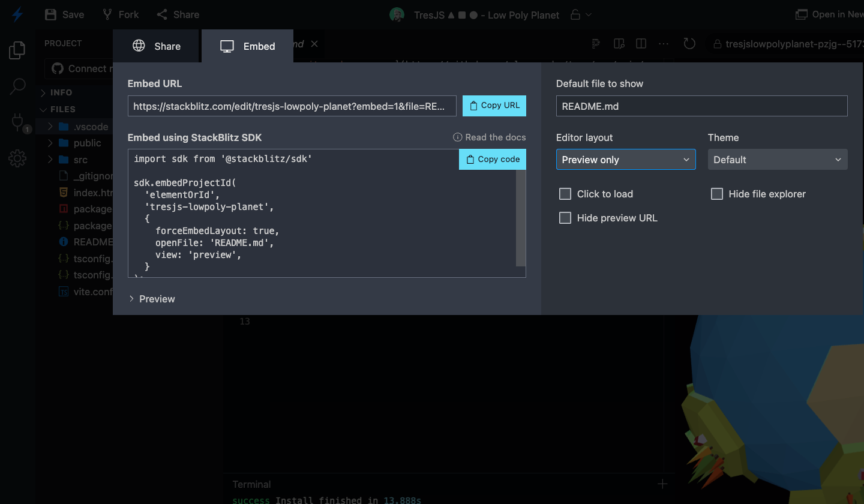Add a new terminal with plus icon
Image resolution: width=864 pixels, height=504 pixels.
[662, 484]
